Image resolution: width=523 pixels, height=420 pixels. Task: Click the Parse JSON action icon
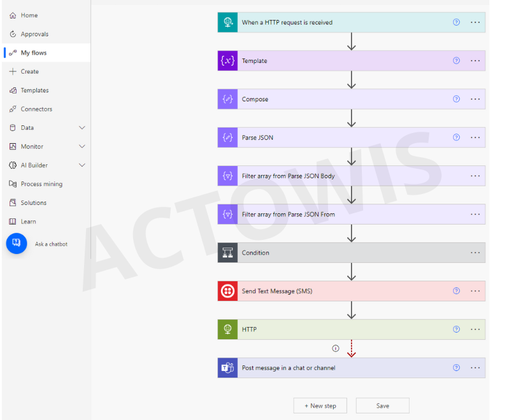pos(227,137)
